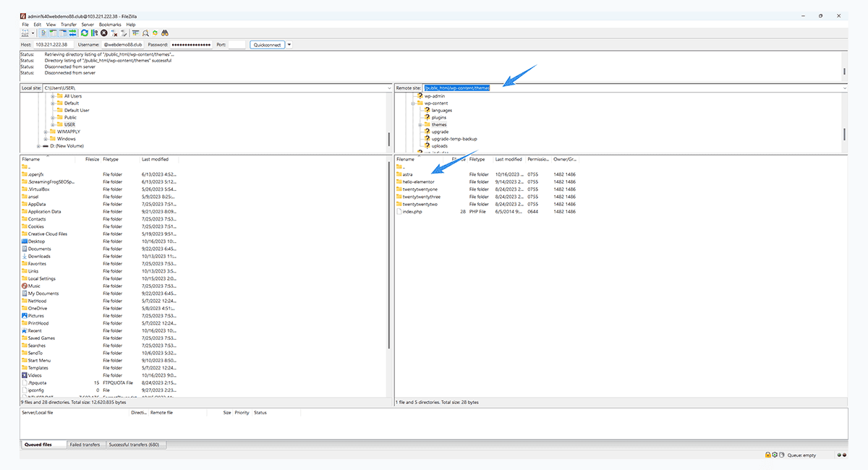
Task: Click the Host input field
Action: (x=54, y=45)
